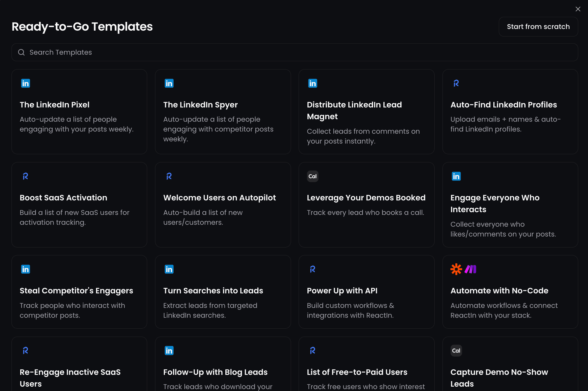
Task: Click 'Collect everyone who likes/comments' description
Action: point(503,229)
